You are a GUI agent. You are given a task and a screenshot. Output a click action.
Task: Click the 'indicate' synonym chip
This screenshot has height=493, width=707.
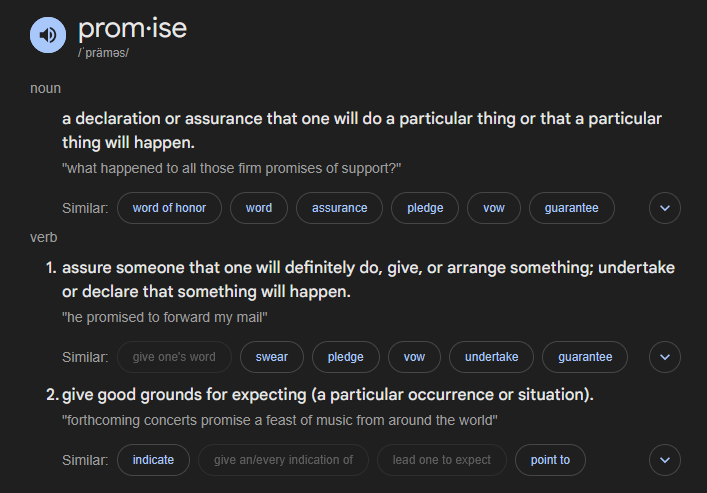point(153,460)
